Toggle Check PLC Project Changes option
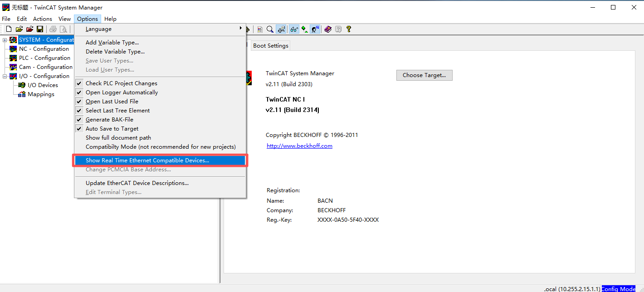Screen dimensions: 644x292 tap(160, 83)
